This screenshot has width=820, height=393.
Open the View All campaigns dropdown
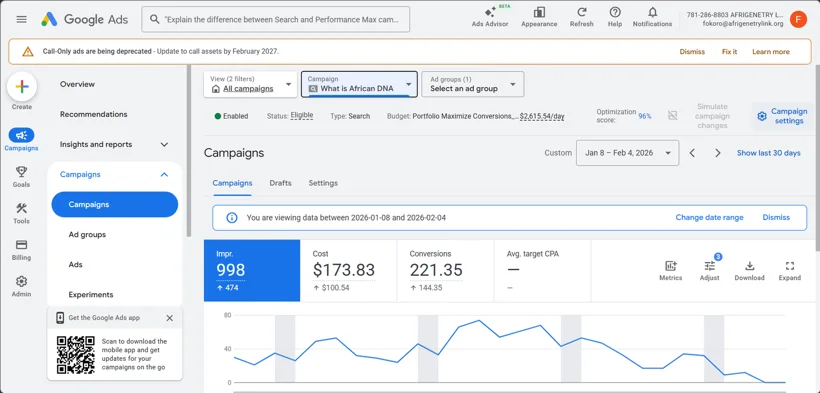(250, 84)
